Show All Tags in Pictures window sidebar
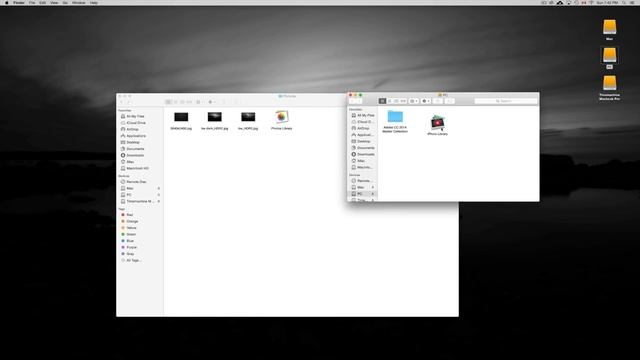Viewport: 640px width, 360px height. pos(131,260)
